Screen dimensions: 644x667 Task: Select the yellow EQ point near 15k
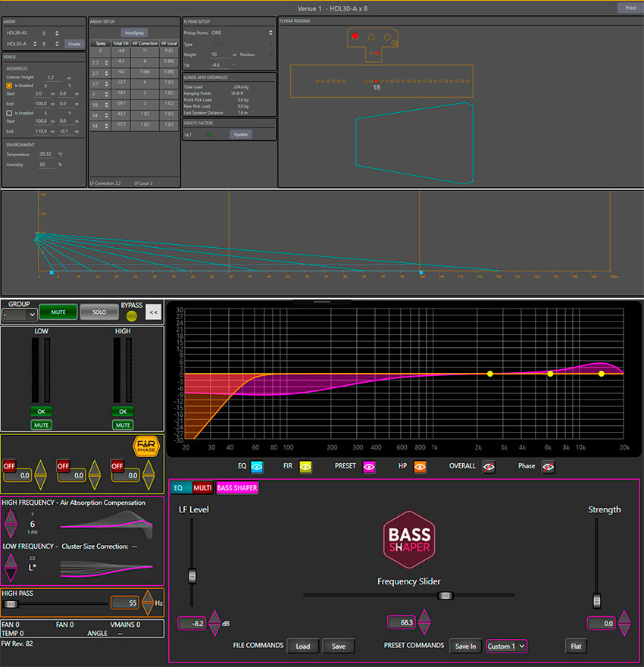(x=601, y=374)
